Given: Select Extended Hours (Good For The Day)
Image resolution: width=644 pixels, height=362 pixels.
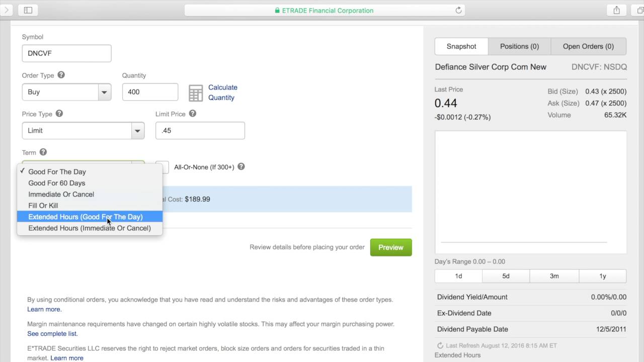Looking at the screenshot, I should click(x=90, y=217).
